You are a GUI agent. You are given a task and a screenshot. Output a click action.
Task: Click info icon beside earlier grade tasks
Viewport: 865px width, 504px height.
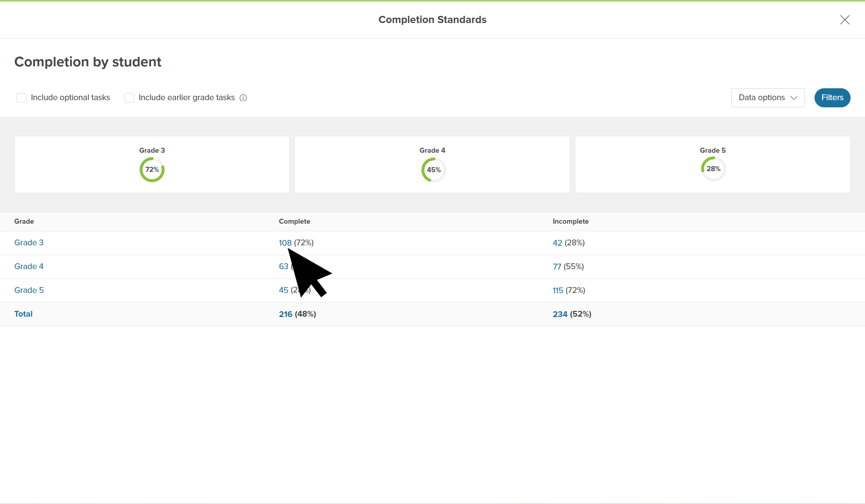tap(243, 98)
